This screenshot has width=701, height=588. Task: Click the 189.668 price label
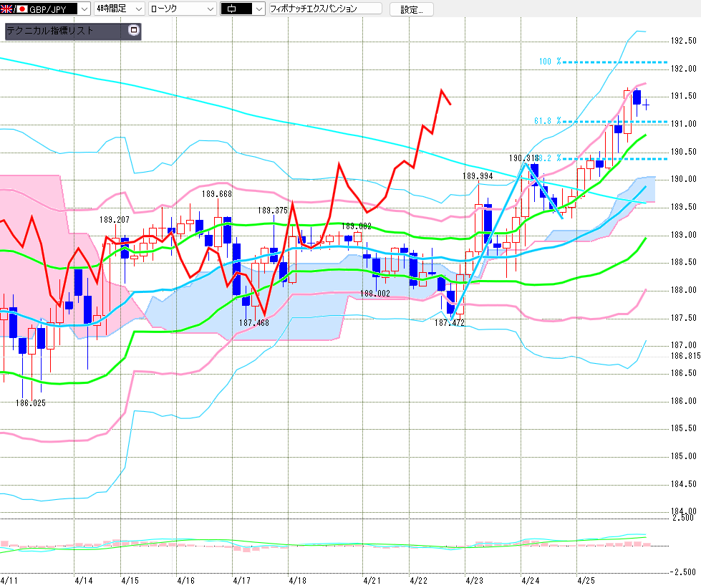pyautogui.click(x=216, y=193)
